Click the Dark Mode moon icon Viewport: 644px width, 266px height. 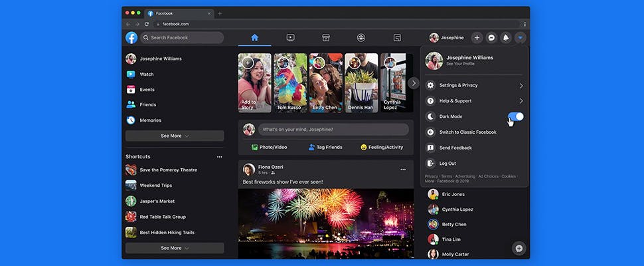tap(430, 116)
